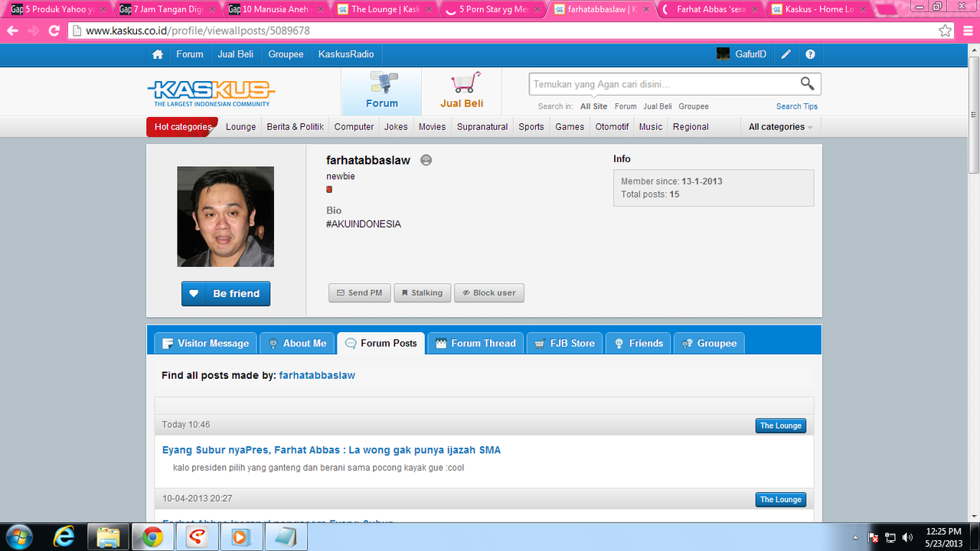Search in Jual Beli option
The height and width of the screenshot is (551, 980).
point(658,106)
